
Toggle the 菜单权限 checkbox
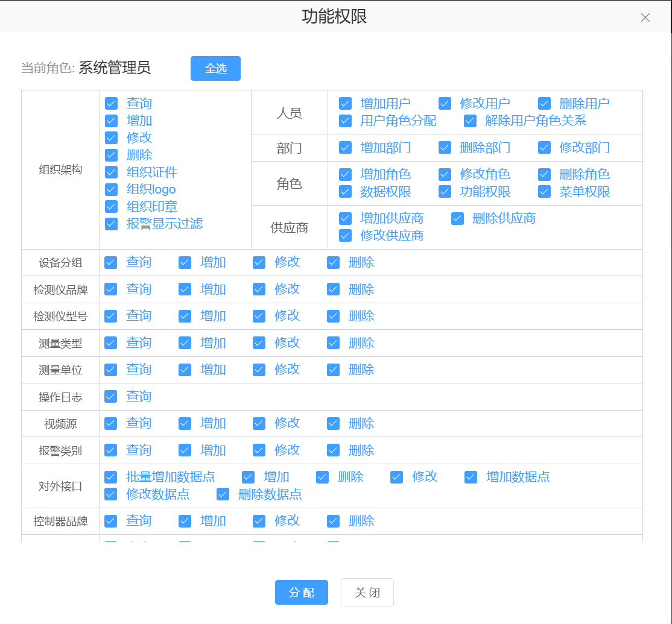click(544, 192)
